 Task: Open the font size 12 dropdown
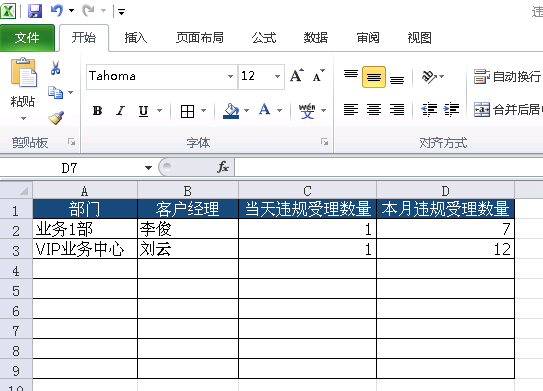coord(277,76)
